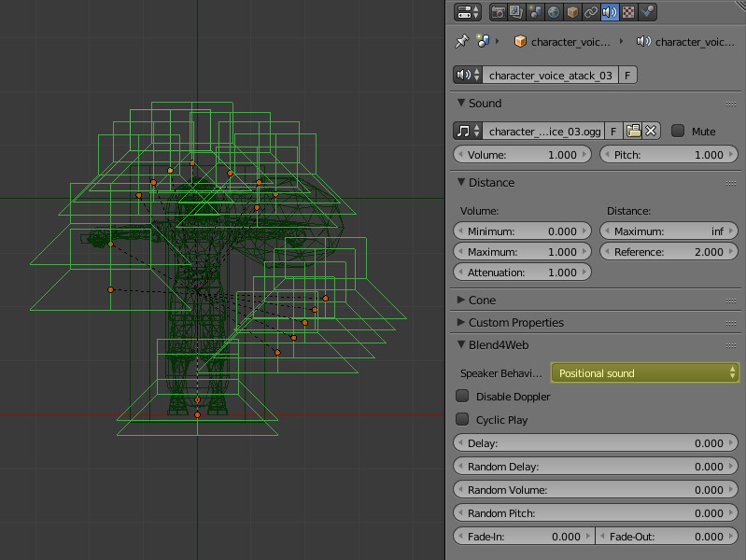Image resolution: width=746 pixels, height=560 pixels.
Task: Click the Maximum volume field
Action: click(x=522, y=252)
